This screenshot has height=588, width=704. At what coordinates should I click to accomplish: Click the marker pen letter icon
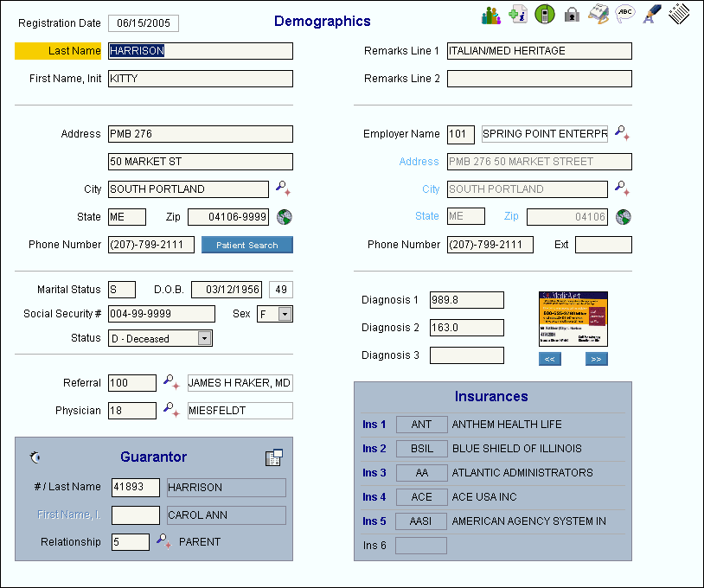(651, 14)
